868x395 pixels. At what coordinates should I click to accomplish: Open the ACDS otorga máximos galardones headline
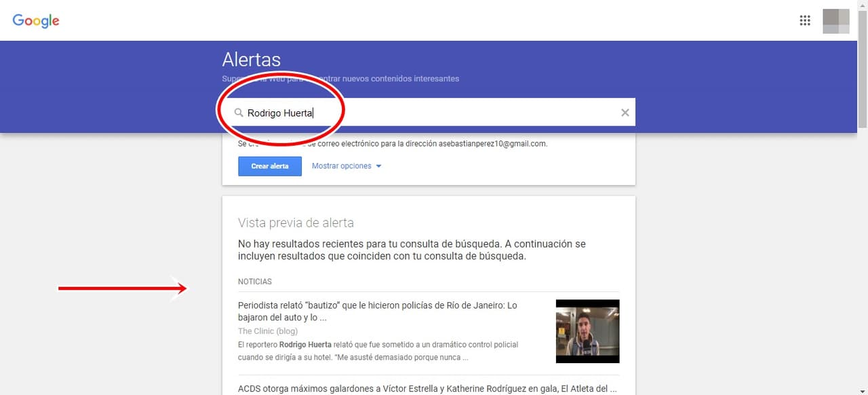click(427, 389)
